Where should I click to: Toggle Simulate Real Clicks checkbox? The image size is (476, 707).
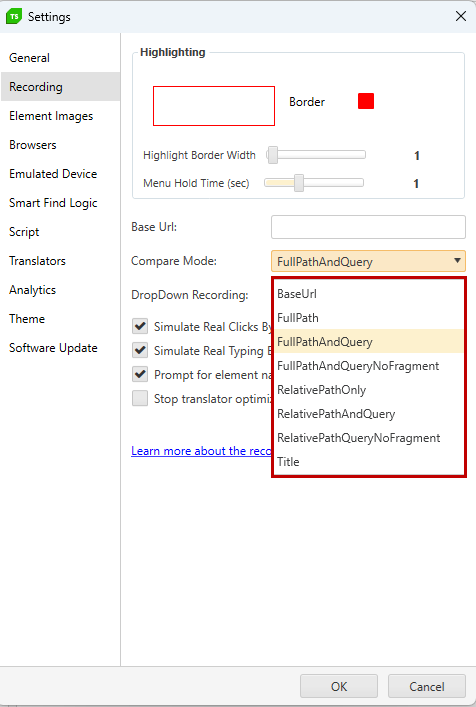click(140, 326)
